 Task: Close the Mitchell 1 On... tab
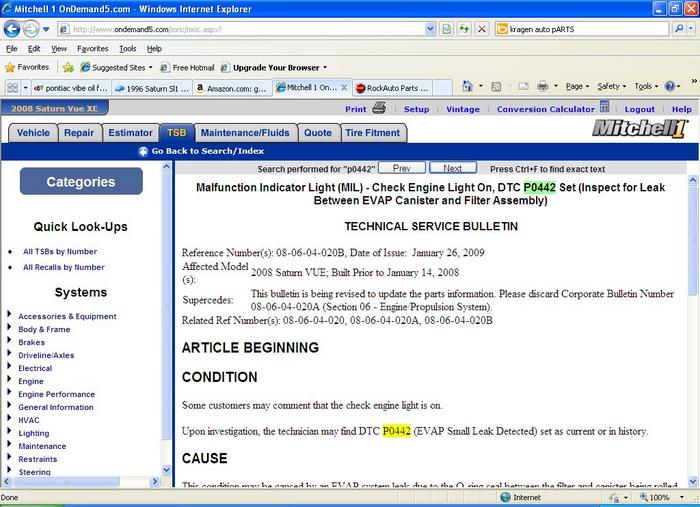344,87
